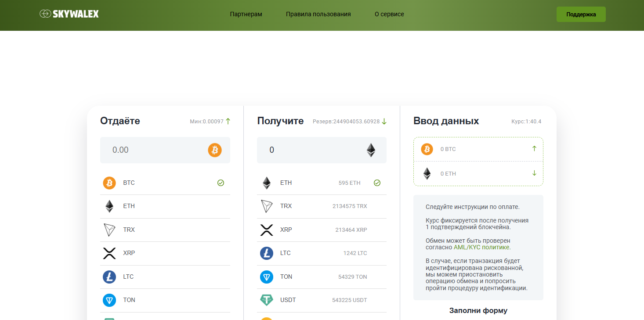Select the Bitcoin icon in the give list
Screen dimensions: 644x320
109,183
